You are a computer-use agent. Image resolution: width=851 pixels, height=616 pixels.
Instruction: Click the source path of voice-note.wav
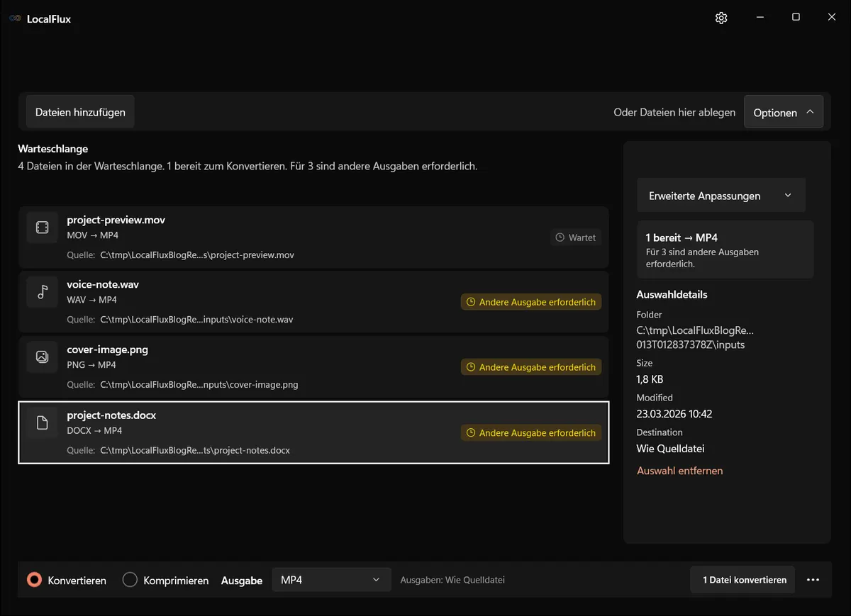pyautogui.click(x=196, y=320)
